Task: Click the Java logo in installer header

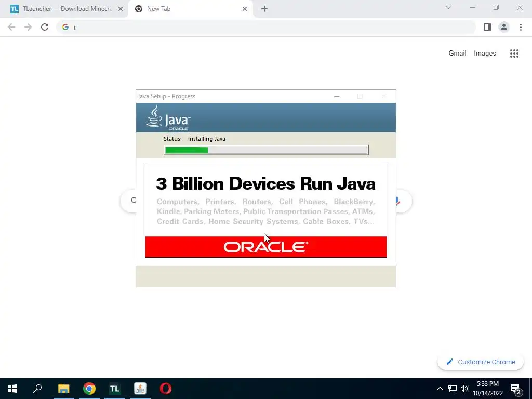Action: 168,118
